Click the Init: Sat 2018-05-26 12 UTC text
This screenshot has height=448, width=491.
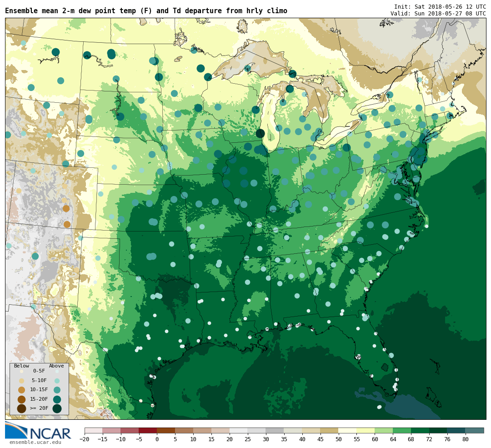click(x=440, y=6)
